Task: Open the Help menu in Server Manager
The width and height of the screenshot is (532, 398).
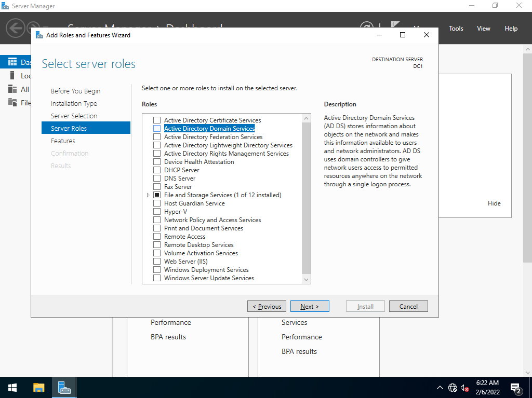Action: (x=511, y=29)
